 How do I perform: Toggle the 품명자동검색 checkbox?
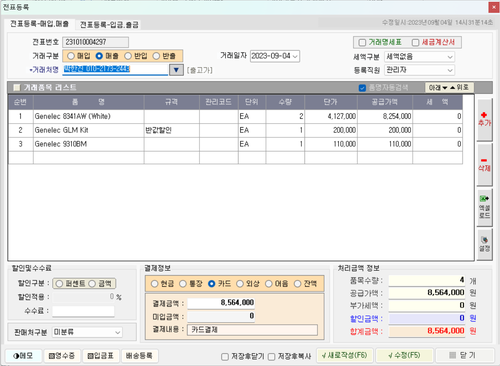(x=362, y=88)
